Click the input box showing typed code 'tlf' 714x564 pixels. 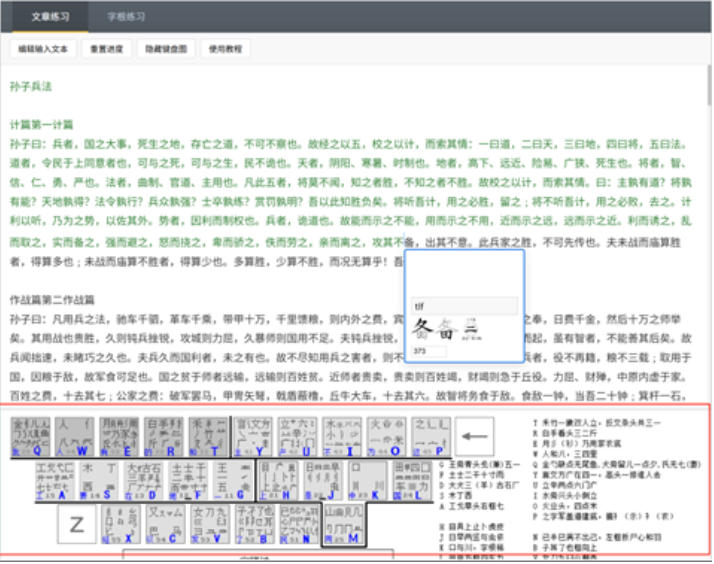tap(464, 306)
